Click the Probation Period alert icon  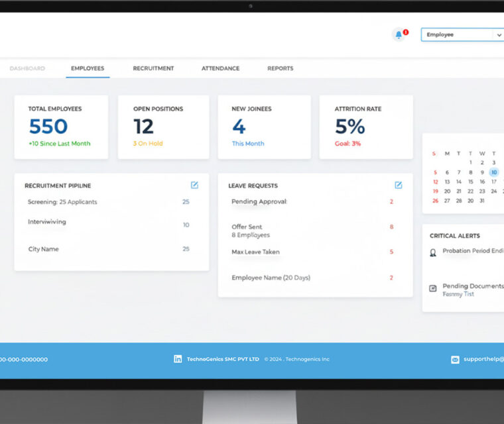433,252
